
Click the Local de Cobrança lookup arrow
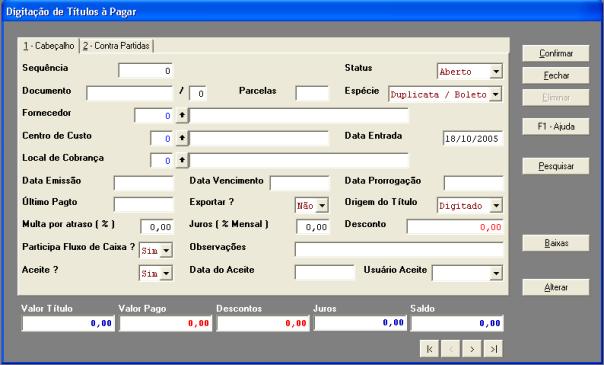pyautogui.click(x=182, y=161)
